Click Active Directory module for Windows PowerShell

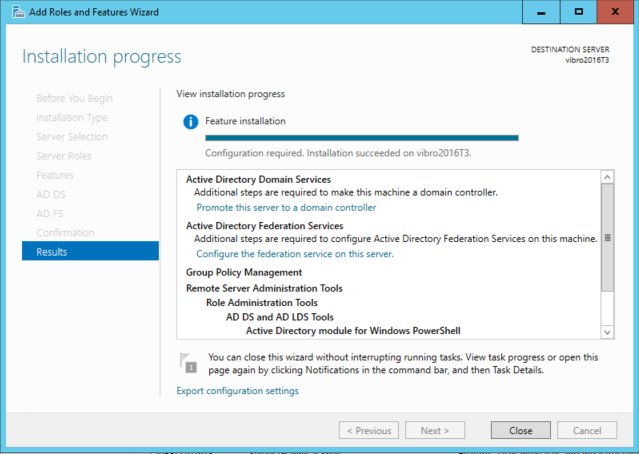pyautogui.click(x=353, y=331)
